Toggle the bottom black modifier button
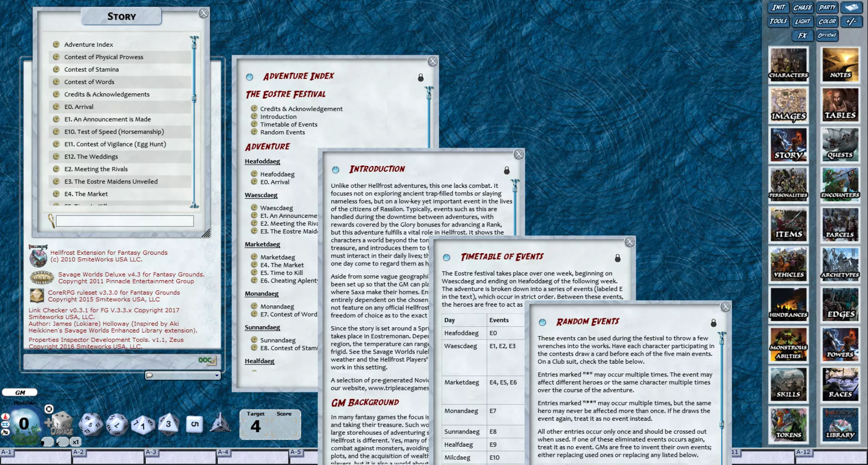This screenshot has height=465, width=868. tap(5, 432)
